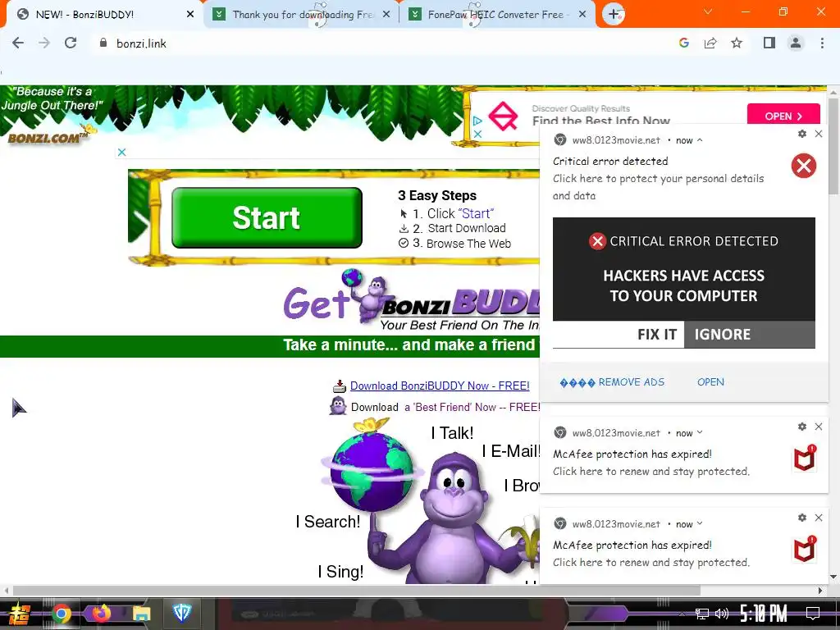Switch to the Thank you for downloading tab
Screen dimensions: 840x630
click(x=303, y=15)
